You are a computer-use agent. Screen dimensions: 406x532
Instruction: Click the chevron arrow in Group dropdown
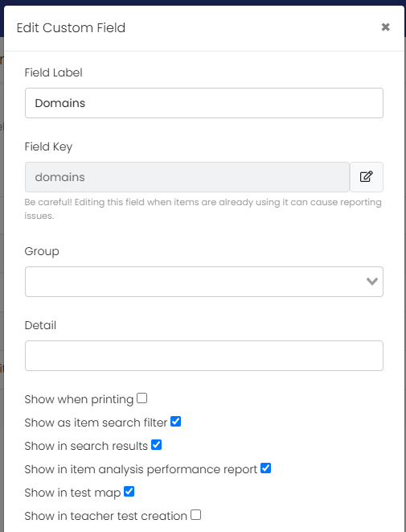point(372,281)
